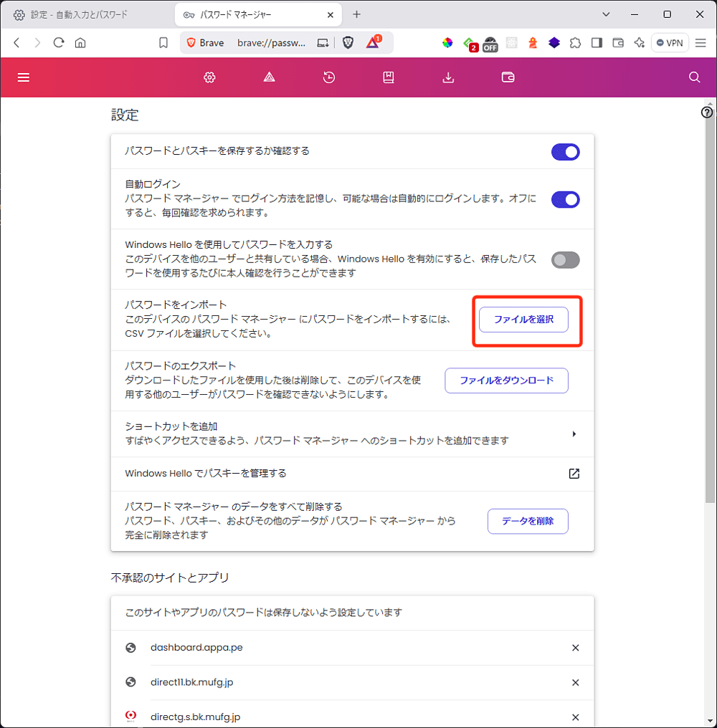Turn off the 自動ログイン toggle
Viewport: 717px width, 728px height.
[x=565, y=199]
